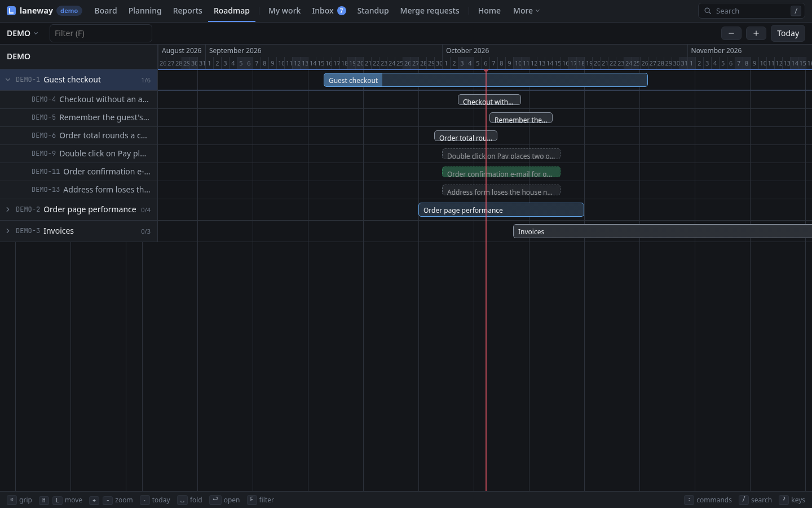Select the Order page performance timeline bar
Image resolution: width=812 pixels, height=508 pixels.
(x=501, y=210)
